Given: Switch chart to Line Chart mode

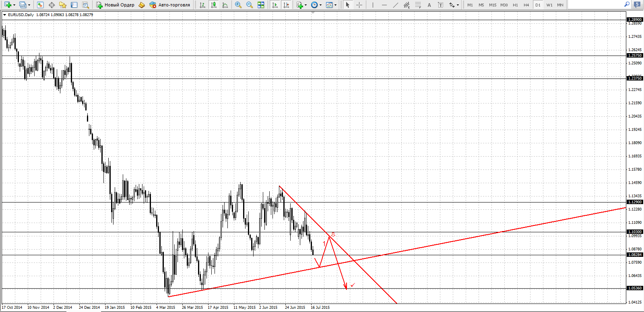Looking at the screenshot, I should 225,5.
